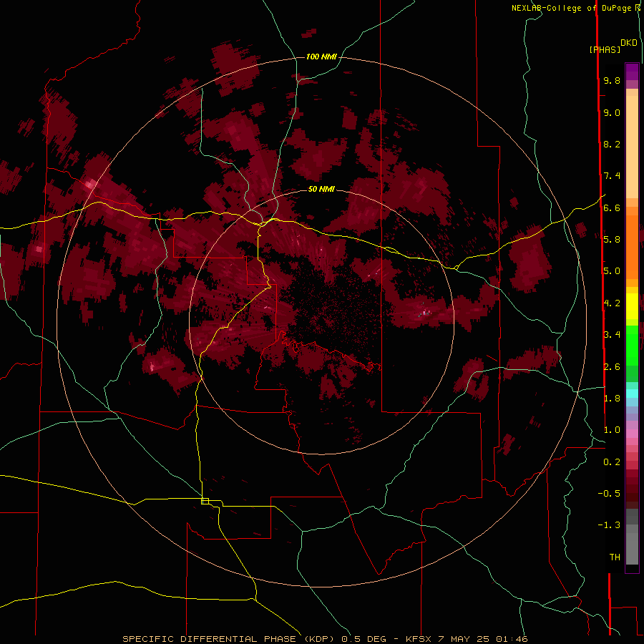Click the '100 NMI' range ring label
Image resolution: width=644 pixels, height=644 pixels.
(x=321, y=57)
